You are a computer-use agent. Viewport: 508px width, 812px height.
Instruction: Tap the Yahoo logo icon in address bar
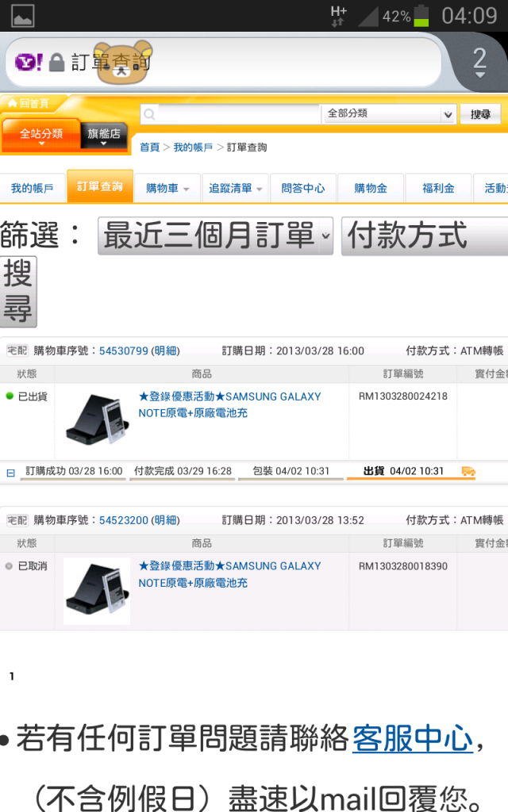[x=29, y=62]
